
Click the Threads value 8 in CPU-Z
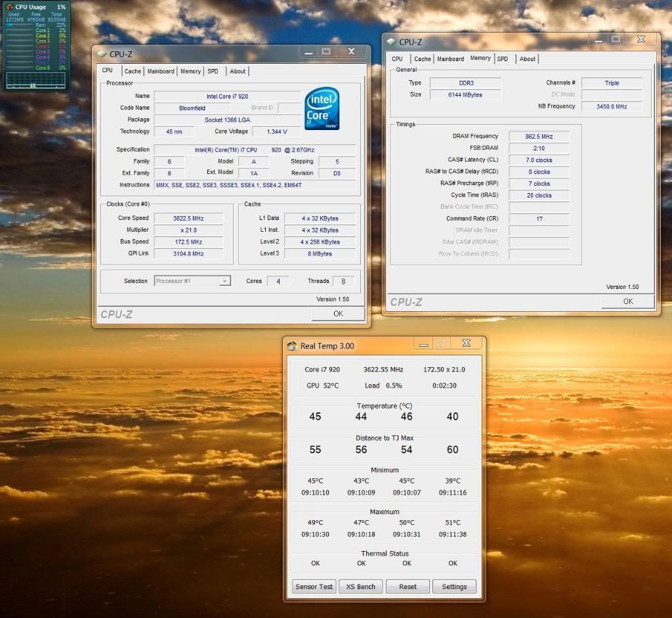click(x=343, y=281)
